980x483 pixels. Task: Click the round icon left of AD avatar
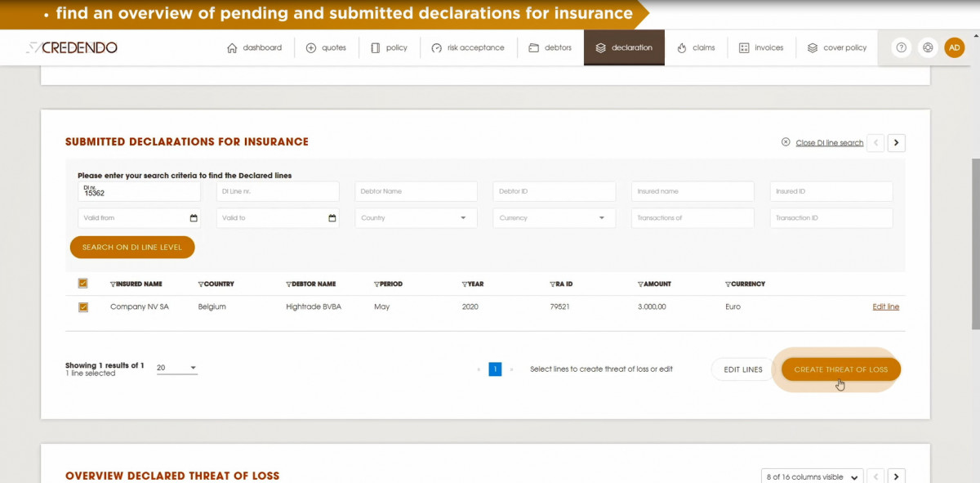[x=928, y=47]
